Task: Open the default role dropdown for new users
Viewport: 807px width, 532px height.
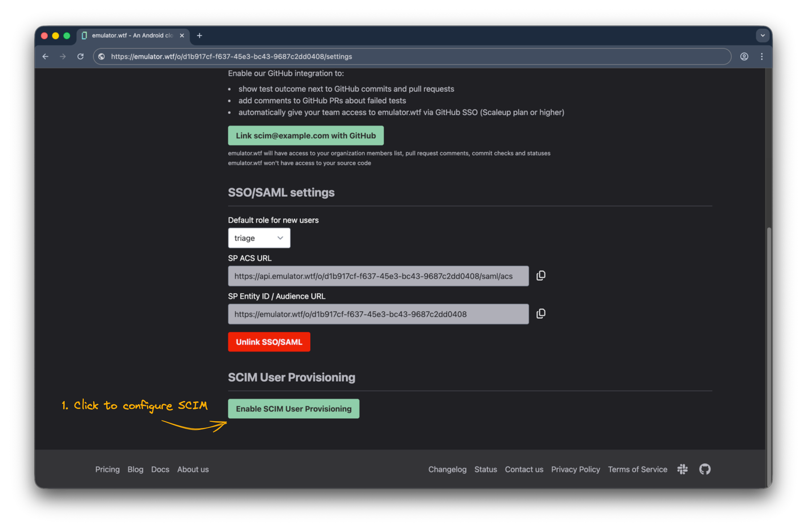Action: [259, 238]
